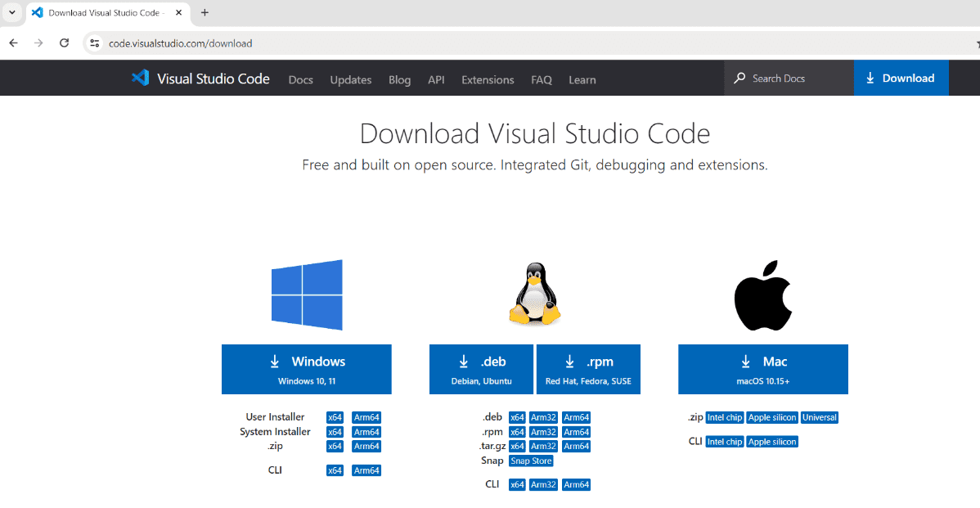
Task: Select Arm32 in the Linux .deb row
Action: click(543, 417)
